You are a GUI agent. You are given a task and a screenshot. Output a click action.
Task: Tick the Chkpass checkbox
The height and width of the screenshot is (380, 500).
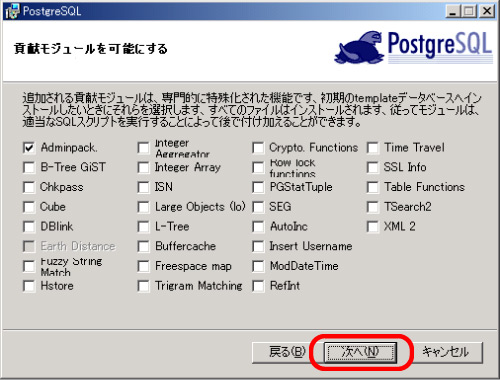29,187
